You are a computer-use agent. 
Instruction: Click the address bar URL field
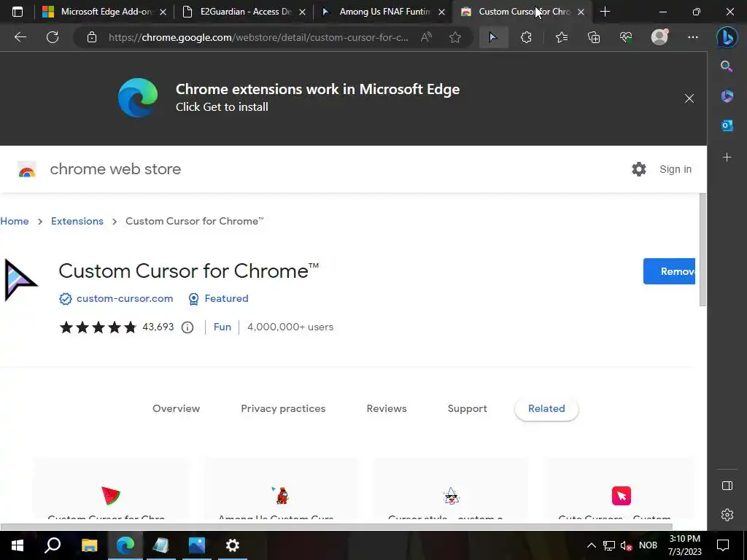pos(258,37)
